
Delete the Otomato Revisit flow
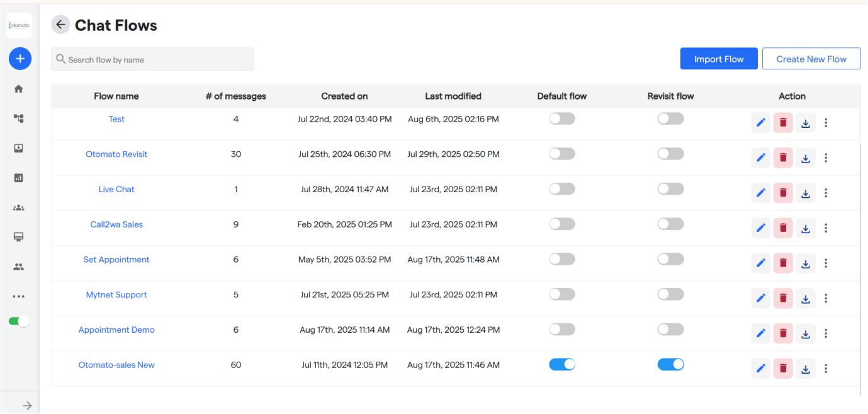pyautogui.click(x=783, y=158)
